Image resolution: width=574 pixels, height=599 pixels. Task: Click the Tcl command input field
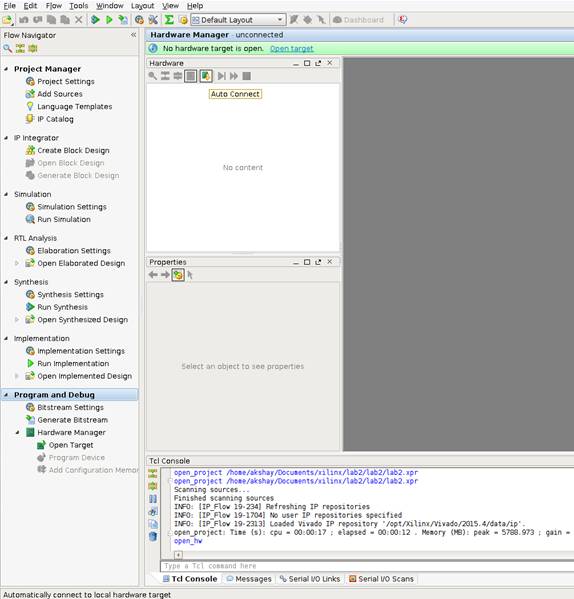(x=367, y=566)
